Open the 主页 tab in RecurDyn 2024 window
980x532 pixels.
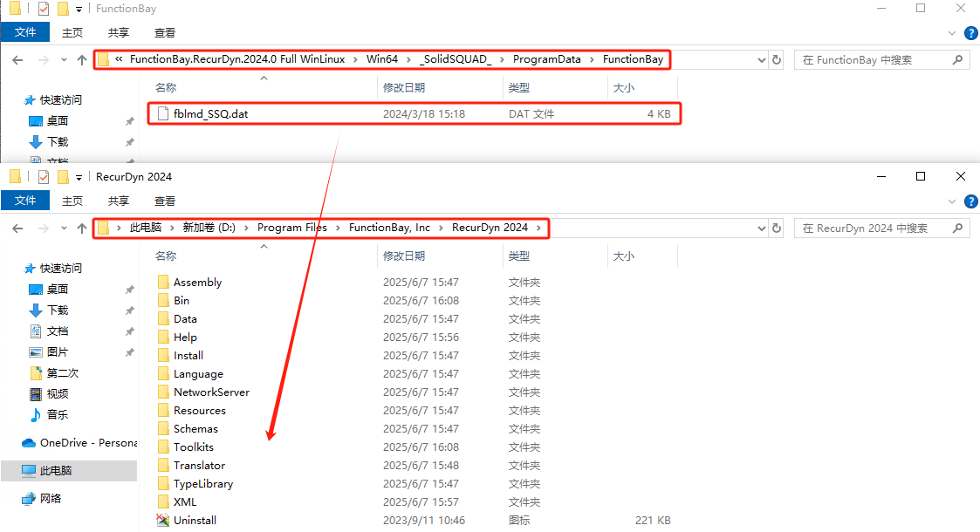pyautogui.click(x=72, y=201)
